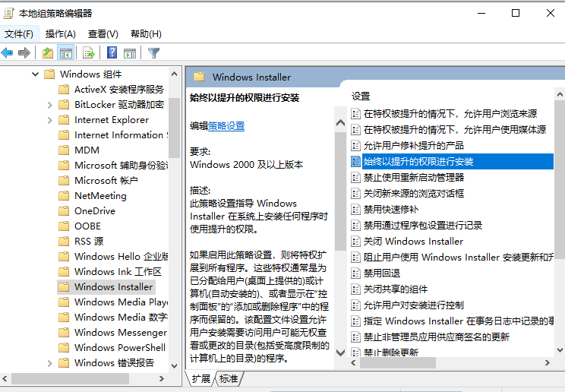Open the 查看(V) menu
The height and width of the screenshot is (392, 565).
click(103, 34)
